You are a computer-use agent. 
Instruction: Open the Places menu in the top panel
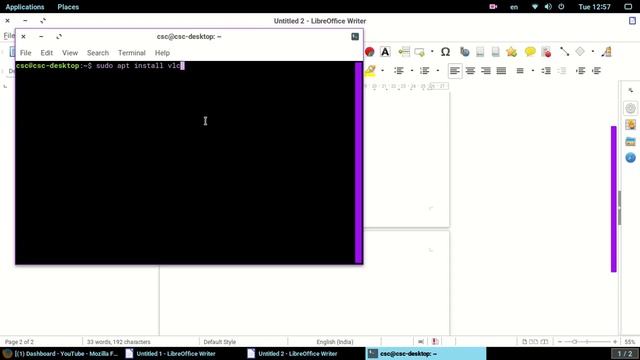pos(68,7)
